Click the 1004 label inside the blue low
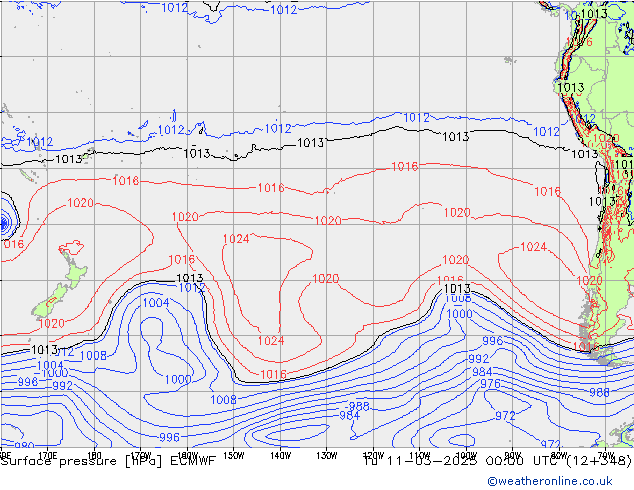The image size is (634, 490). pos(156,302)
